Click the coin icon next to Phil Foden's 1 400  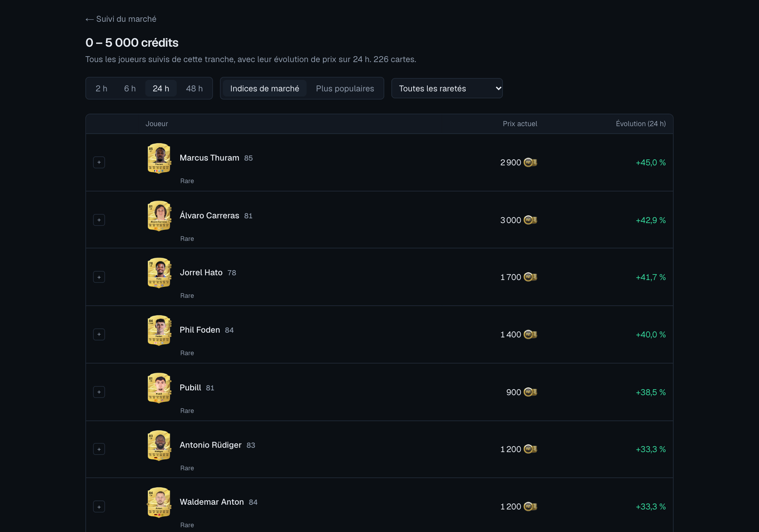[x=530, y=335]
